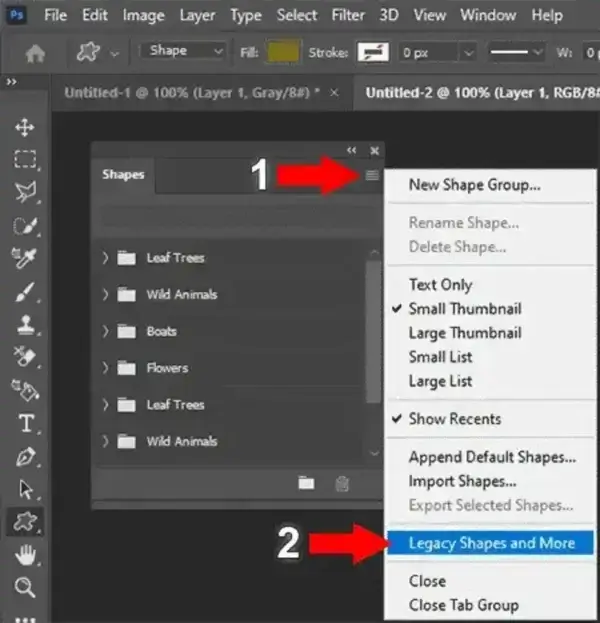
Task: Click the Shapes panel tab
Action: coord(123,174)
